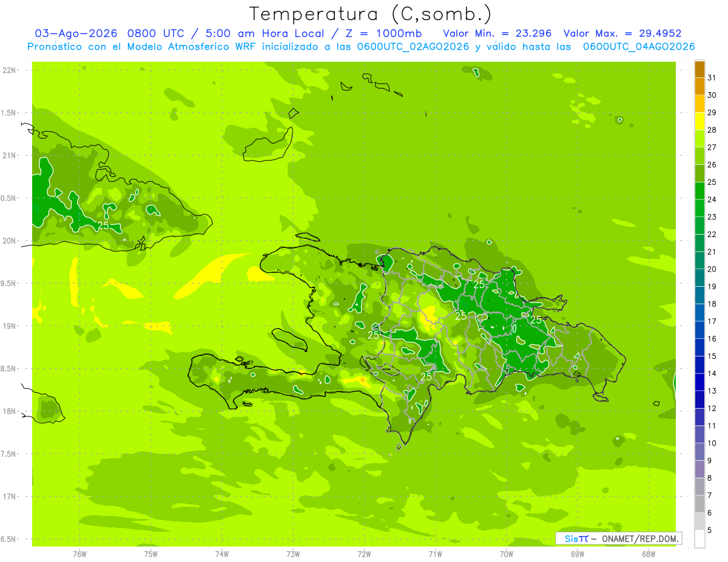This screenshot has width=728, height=562.
Task: Click the "71W" longitude label
Action: (435, 554)
